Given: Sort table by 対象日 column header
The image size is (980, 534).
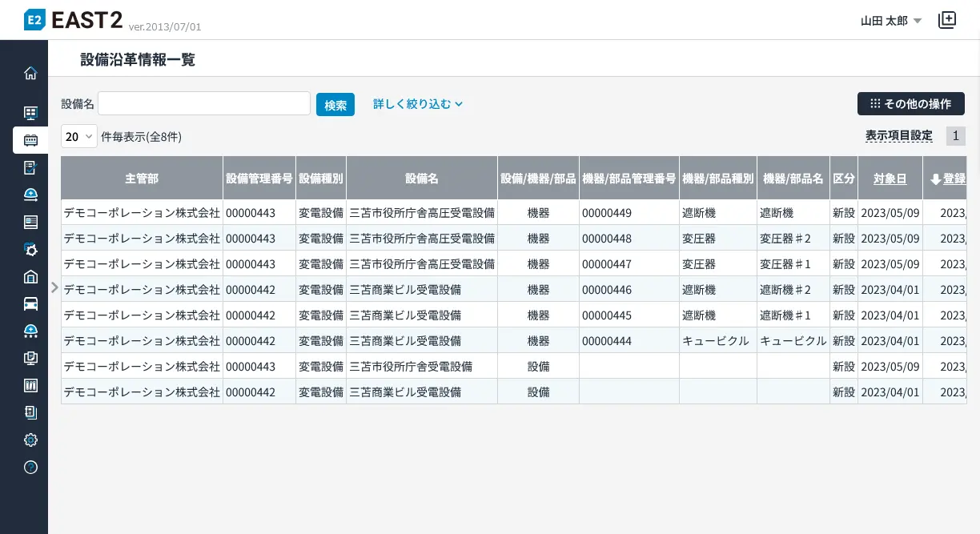Looking at the screenshot, I should pyautogui.click(x=890, y=179).
